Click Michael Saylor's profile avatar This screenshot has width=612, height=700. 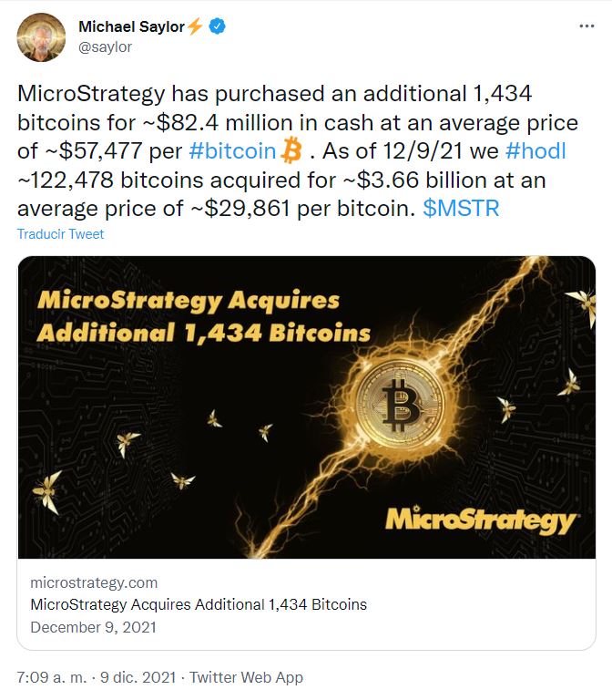pos(41,37)
